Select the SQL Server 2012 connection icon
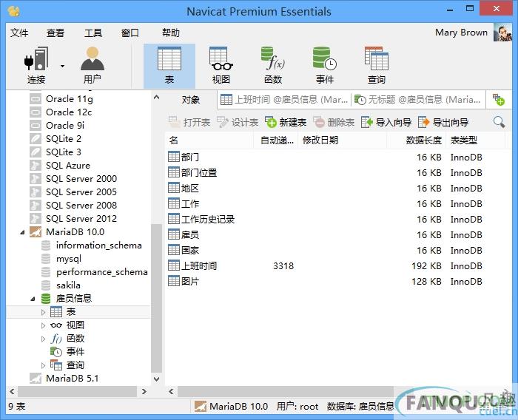The height and width of the screenshot is (420, 518). coord(36,219)
